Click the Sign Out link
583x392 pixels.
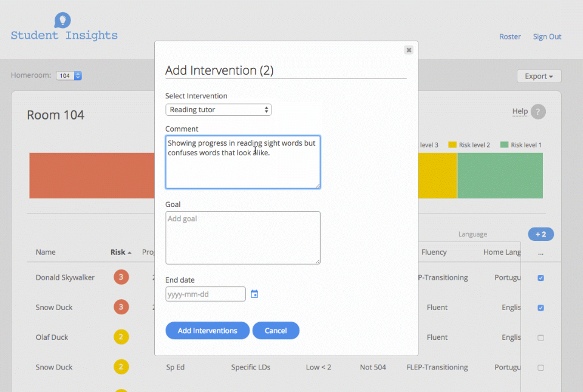(547, 36)
